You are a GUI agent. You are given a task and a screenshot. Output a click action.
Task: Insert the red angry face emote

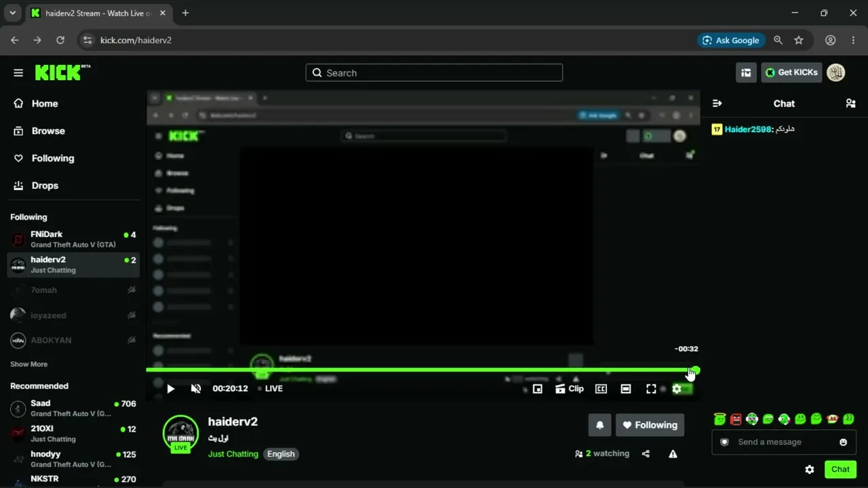(736, 419)
